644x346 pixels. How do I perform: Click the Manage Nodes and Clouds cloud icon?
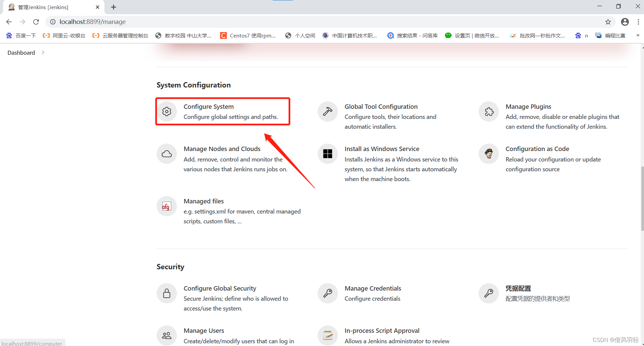[167, 154]
